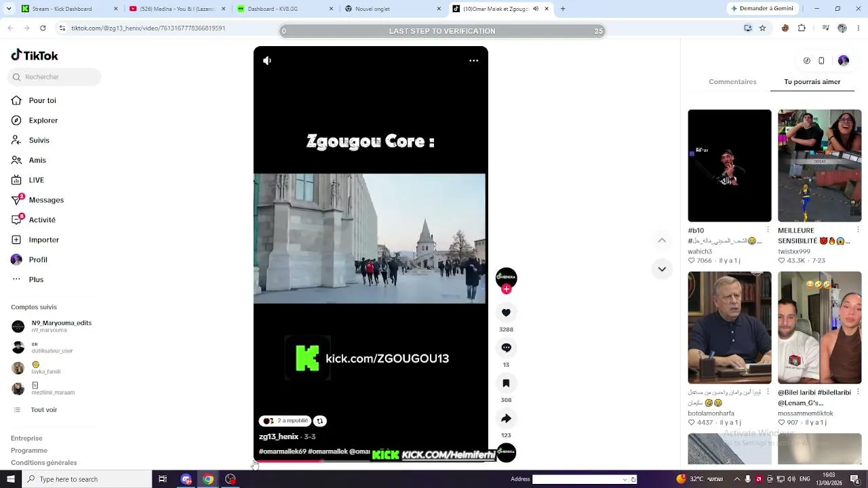The height and width of the screenshot is (488, 868).
Task: Open the mossammemtiktok suggested video thumbnail
Action: (820, 328)
